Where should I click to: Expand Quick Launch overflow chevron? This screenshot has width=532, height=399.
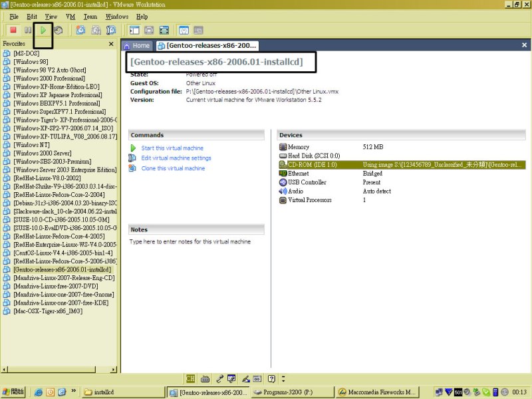(x=73, y=391)
